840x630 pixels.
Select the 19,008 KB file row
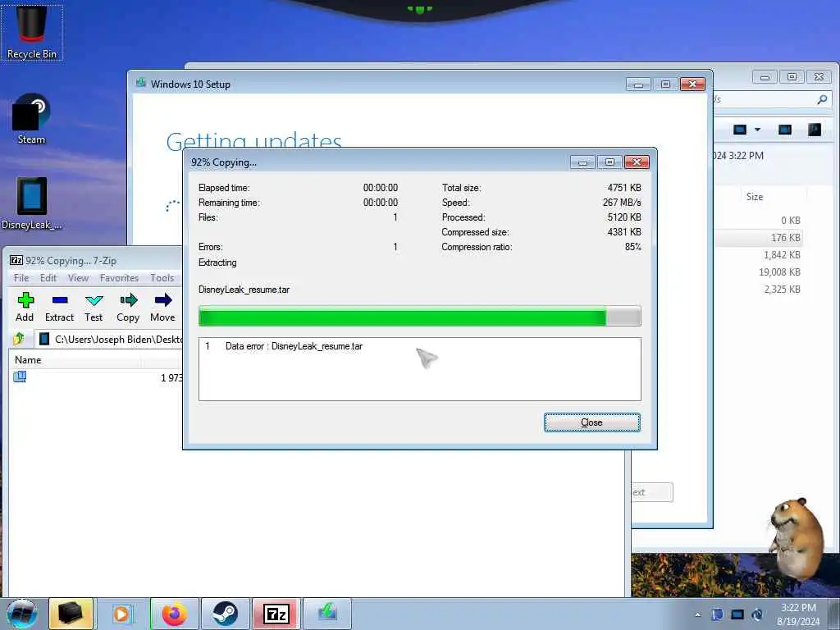(x=758, y=272)
